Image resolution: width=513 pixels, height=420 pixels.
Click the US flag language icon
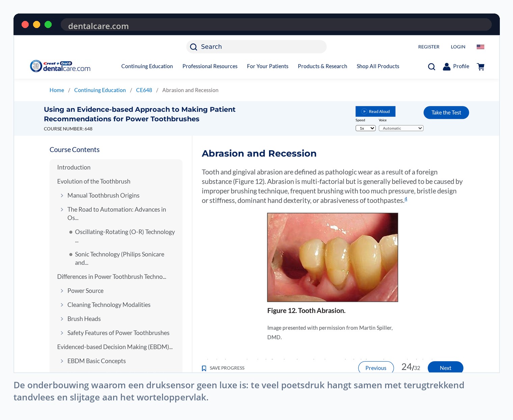coord(480,47)
